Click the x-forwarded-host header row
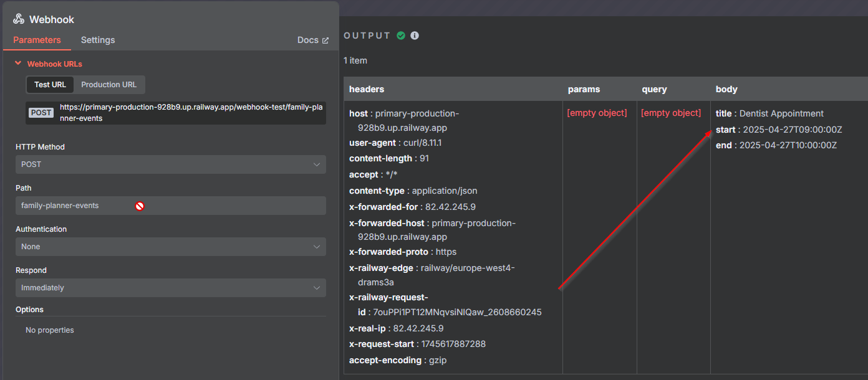The width and height of the screenshot is (868, 380). click(432, 230)
